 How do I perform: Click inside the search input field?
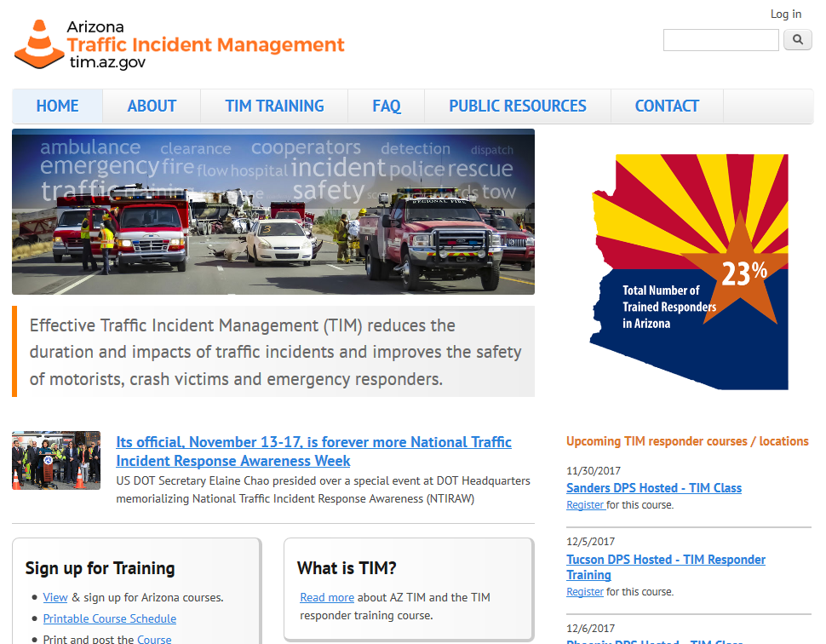pyautogui.click(x=720, y=40)
